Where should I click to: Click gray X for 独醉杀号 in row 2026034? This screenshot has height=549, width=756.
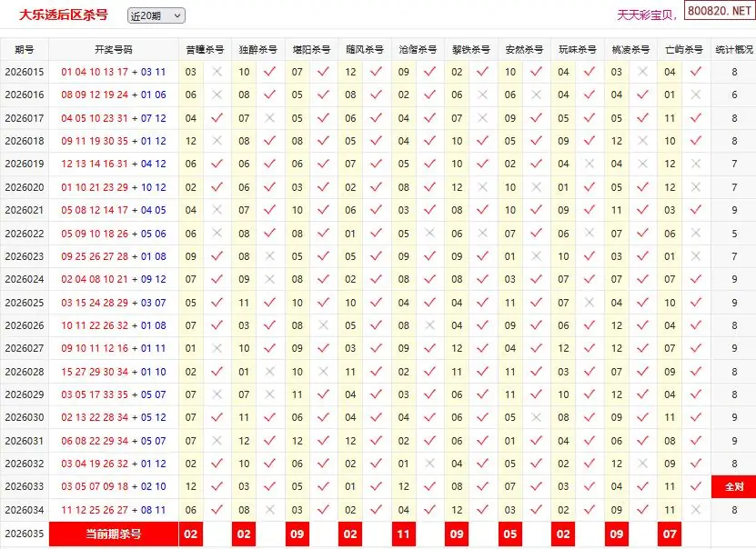coord(269,510)
